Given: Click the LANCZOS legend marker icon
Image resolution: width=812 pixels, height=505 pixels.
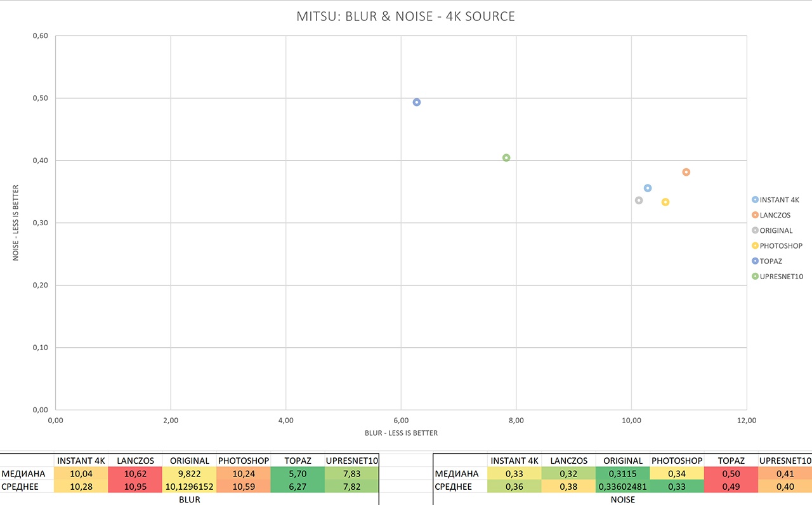Looking at the screenshot, I should [x=755, y=215].
